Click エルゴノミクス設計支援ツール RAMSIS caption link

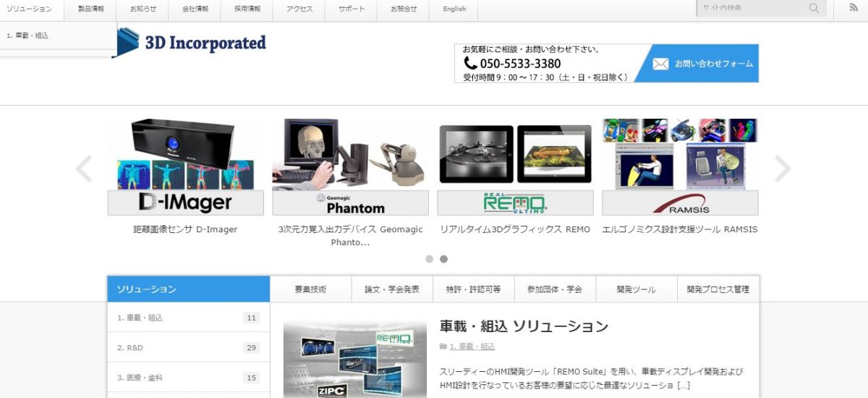680,229
